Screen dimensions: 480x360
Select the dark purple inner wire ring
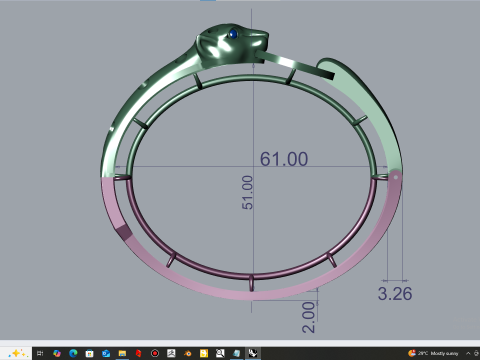252,277
